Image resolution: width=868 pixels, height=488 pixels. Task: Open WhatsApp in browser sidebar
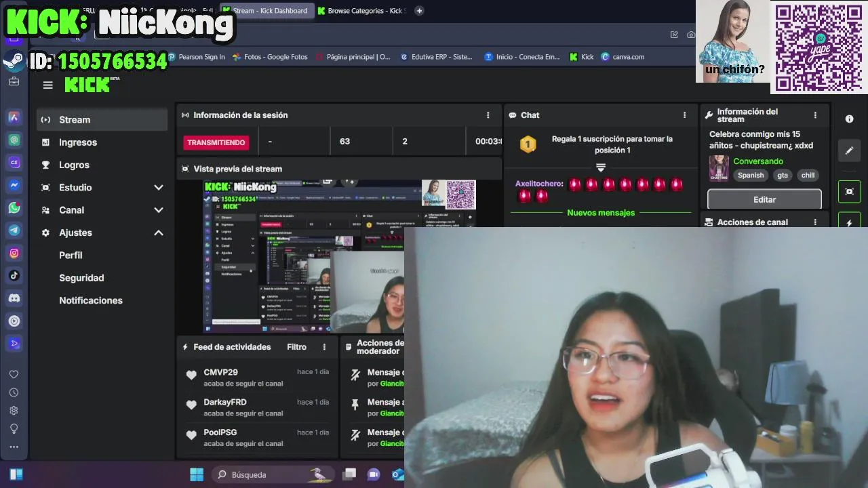[x=14, y=208]
